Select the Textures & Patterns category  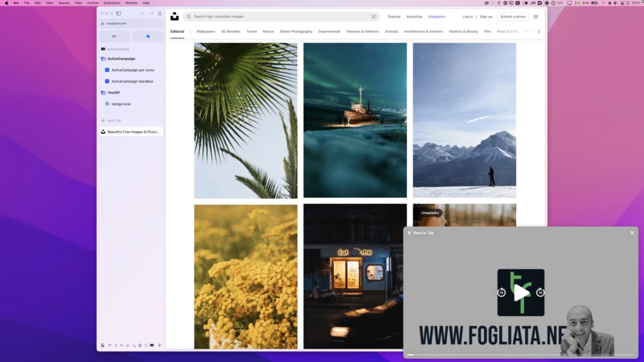pos(363,31)
